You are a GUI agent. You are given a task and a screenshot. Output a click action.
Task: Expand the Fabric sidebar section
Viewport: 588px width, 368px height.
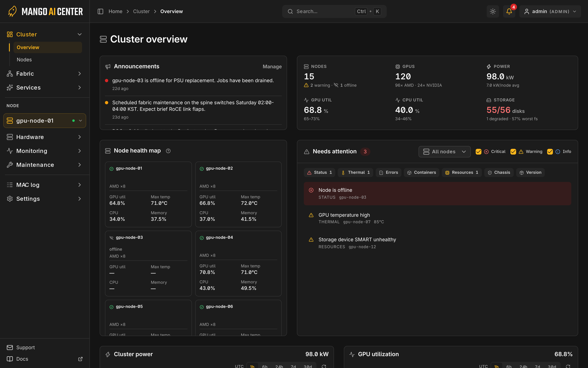click(x=45, y=73)
